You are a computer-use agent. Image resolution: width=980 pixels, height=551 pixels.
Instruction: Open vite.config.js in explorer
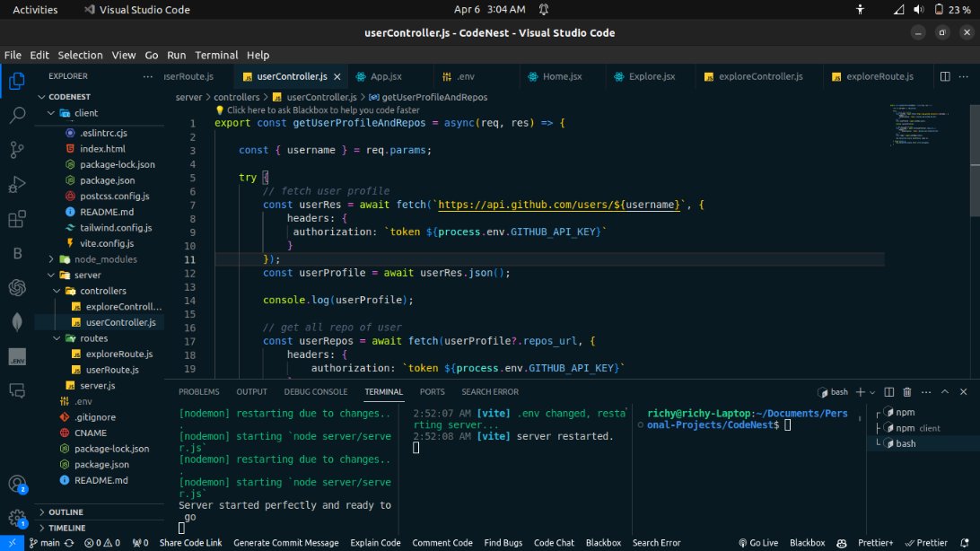tap(106, 243)
